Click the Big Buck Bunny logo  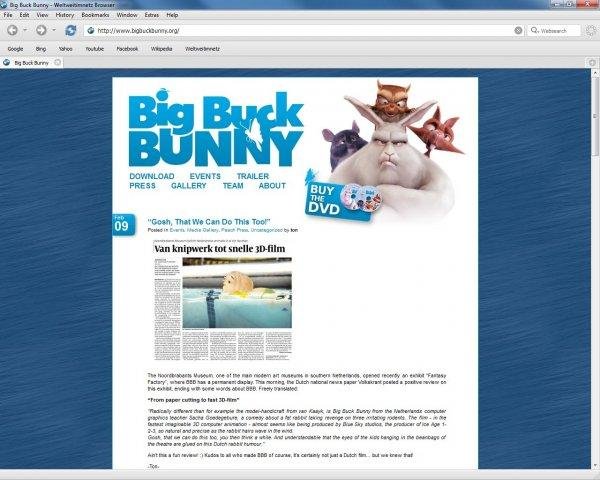point(216,128)
